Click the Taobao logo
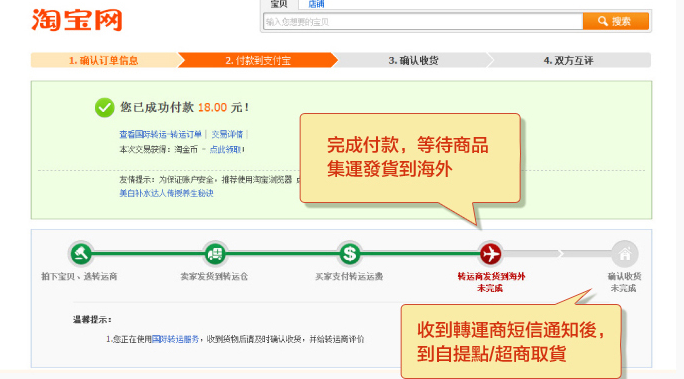The width and height of the screenshot is (684, 379). [x=77, y=20]
